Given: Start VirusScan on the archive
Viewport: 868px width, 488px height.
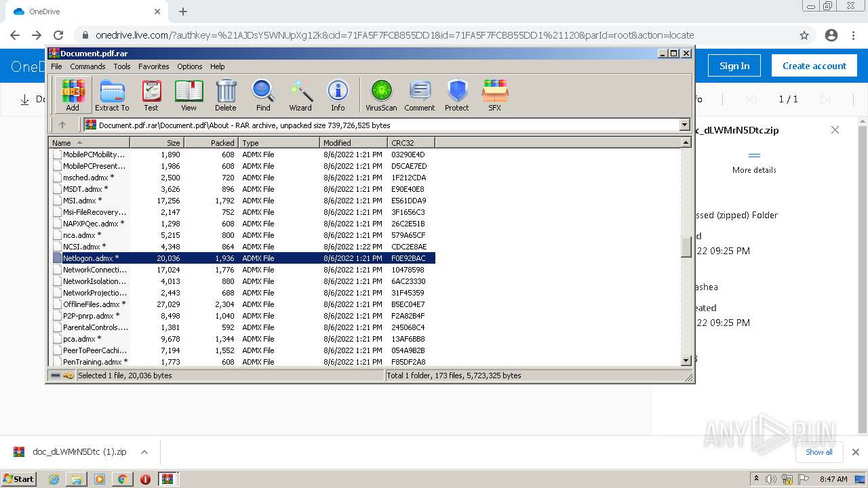Looking at the screenshot, I should click(x=381, y=95).
